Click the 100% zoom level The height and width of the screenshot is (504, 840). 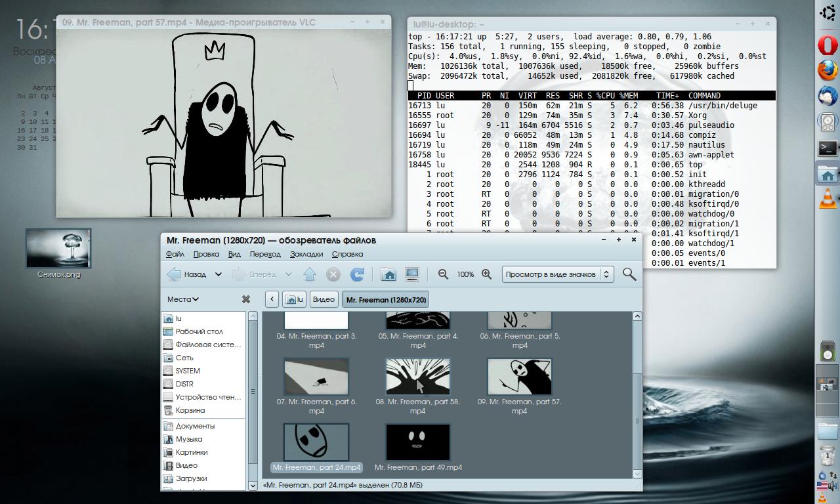pos(465,274)
